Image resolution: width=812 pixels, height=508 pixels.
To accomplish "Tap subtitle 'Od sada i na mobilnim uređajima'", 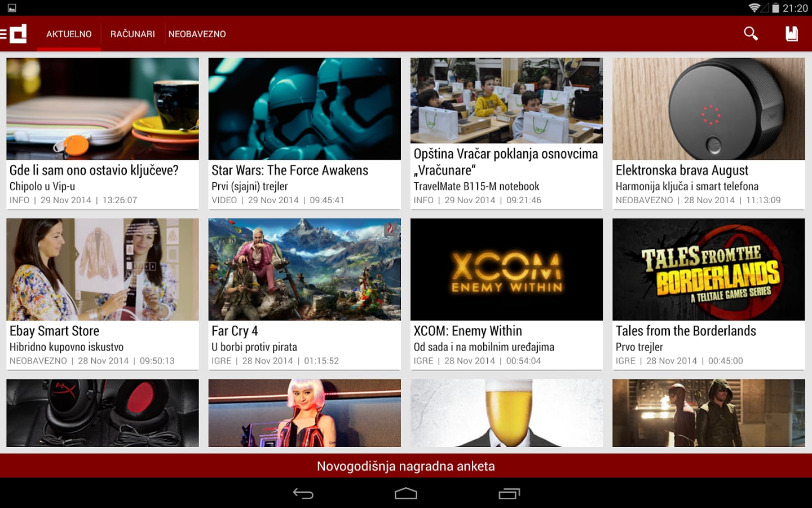I will tap(484, 347).
